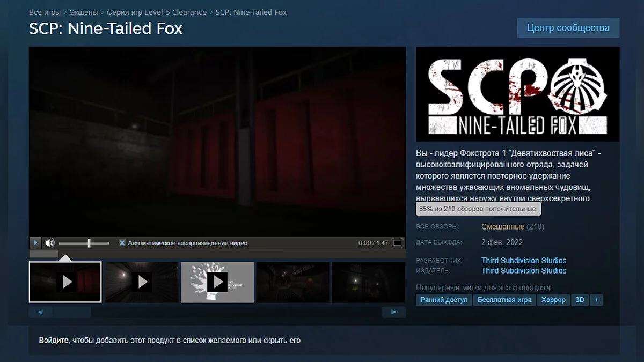Click video time 0:00 / 1:47
This screenshot has width=644, height=362.
[373, 243]
